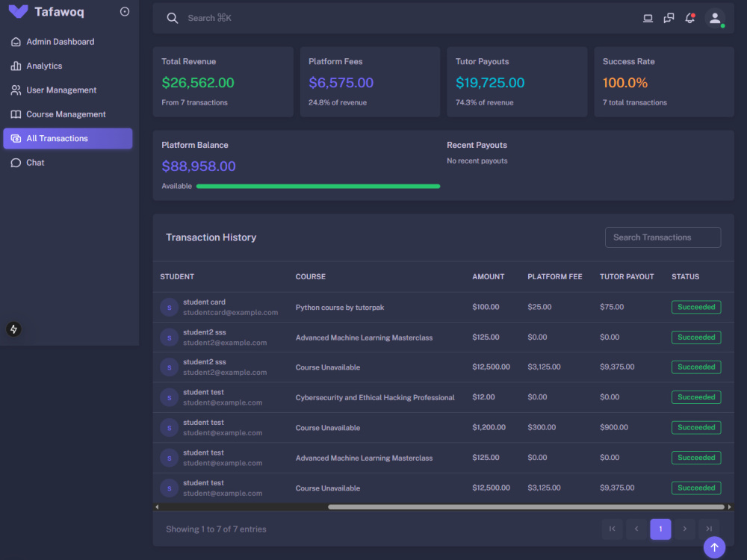Viewport: 747px width, 560px height.
Task: Sort by STUDENT column header
Action: pyautogui.click(x=177, y=277)
